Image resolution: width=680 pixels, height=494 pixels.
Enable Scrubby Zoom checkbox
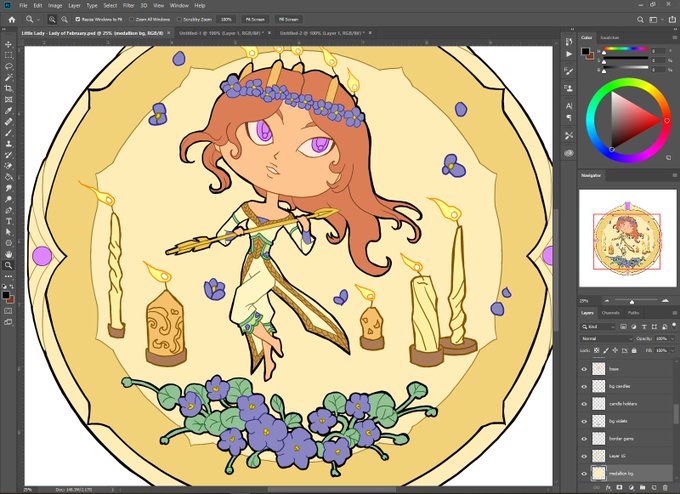pyautogui.click(x=179, y=20)
